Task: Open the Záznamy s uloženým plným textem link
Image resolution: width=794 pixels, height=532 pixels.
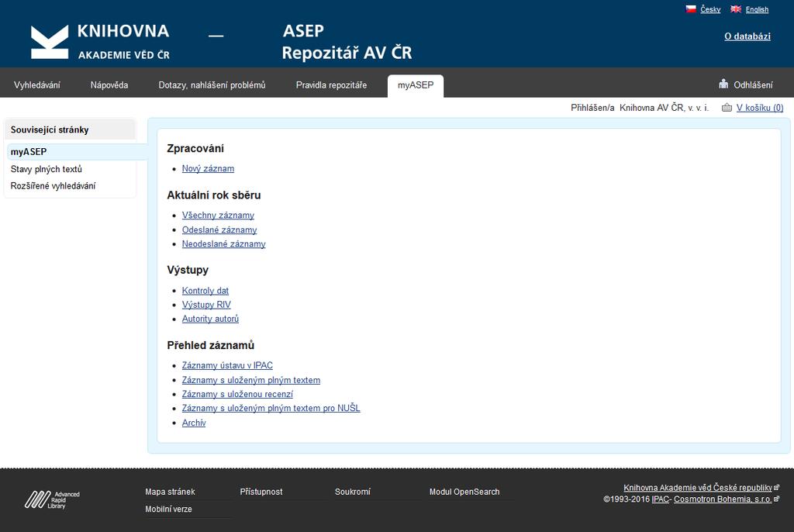Action: [x=251, y=380]
